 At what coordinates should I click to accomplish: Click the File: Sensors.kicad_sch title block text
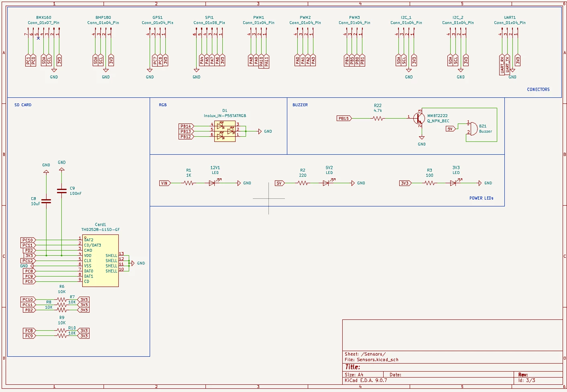(372, 360)
